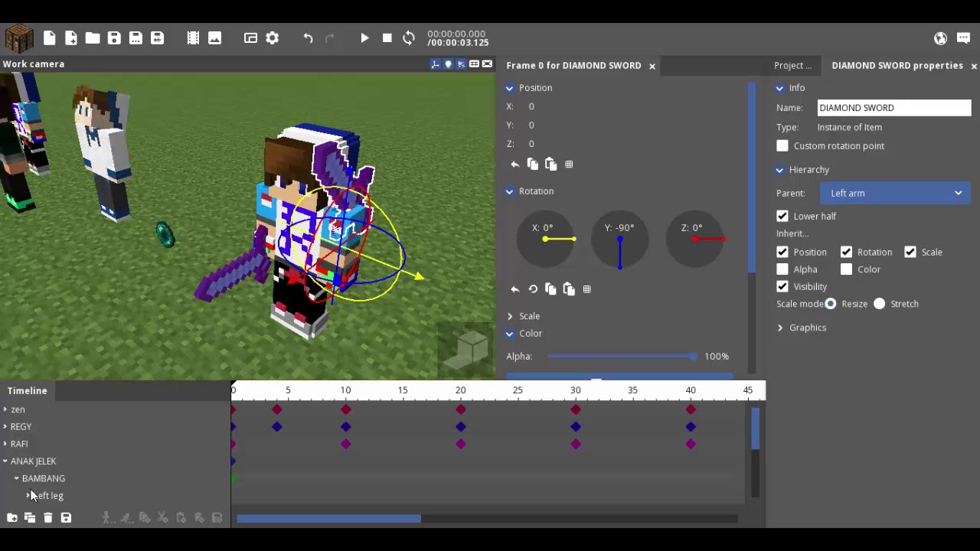Add a new folder in timeline
The height and width of the screenshot is (551, 980).
click(12, 518)
